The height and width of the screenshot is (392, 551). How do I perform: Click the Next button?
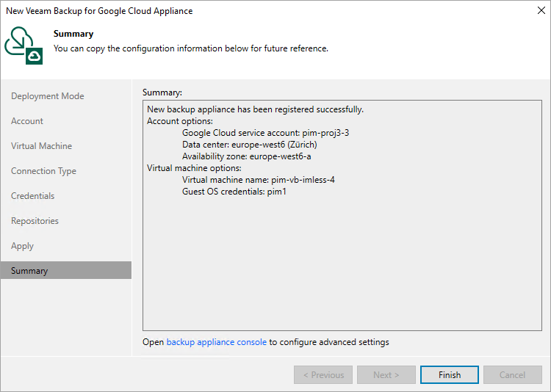point(386,375)
